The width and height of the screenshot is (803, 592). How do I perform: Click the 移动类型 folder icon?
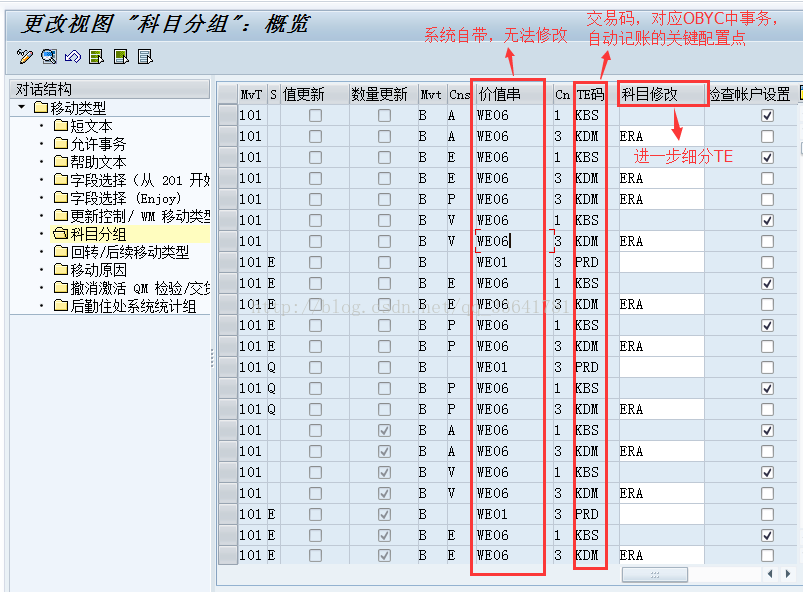point(41,108)
